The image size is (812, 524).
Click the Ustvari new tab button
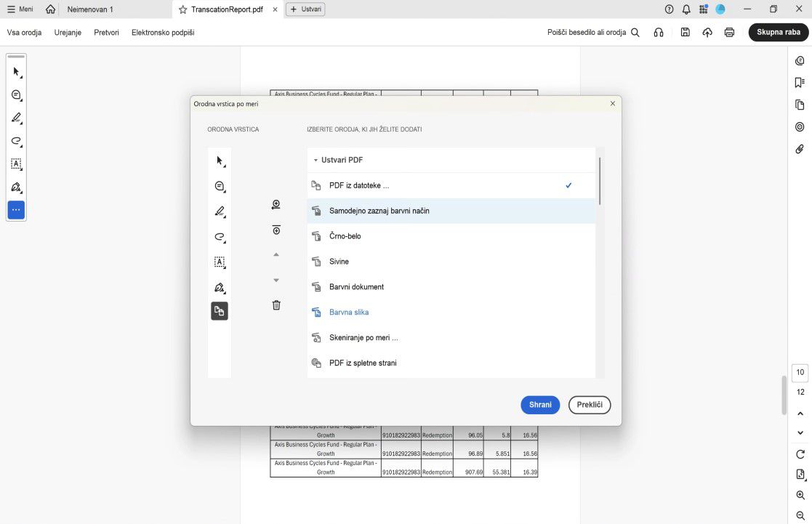[305, 9]
